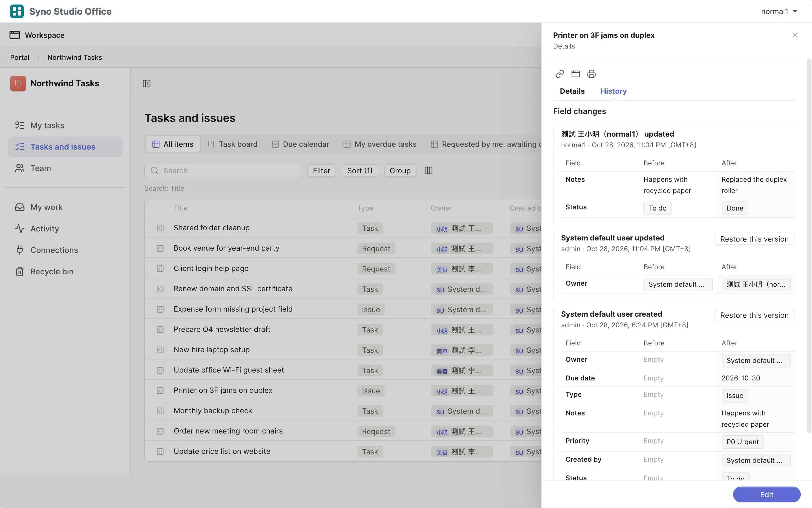Click the Portal breadcrumb link

click(x=20, y=58)
